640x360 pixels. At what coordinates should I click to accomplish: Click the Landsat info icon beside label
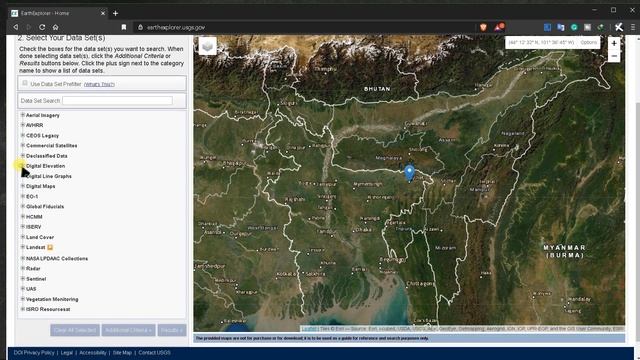pos(50,247)
